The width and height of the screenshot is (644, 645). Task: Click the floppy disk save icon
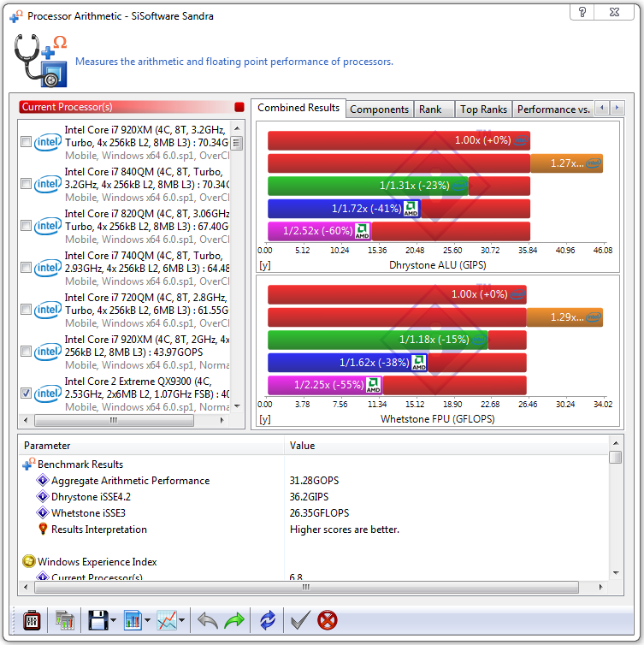(98, 620)
